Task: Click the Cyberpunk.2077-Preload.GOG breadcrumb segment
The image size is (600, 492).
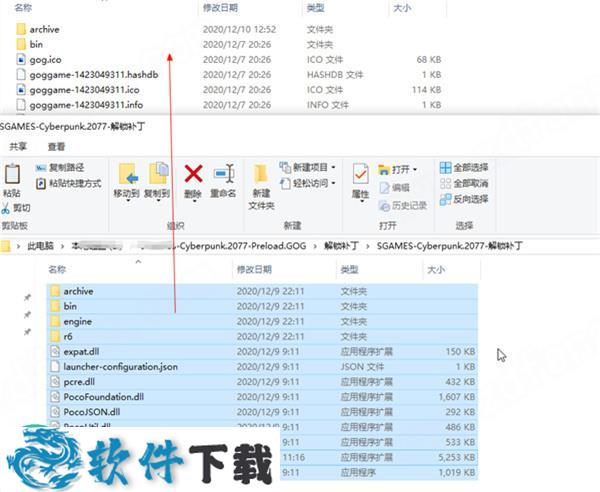Action: pyautogui.click(x=243, y=246)
